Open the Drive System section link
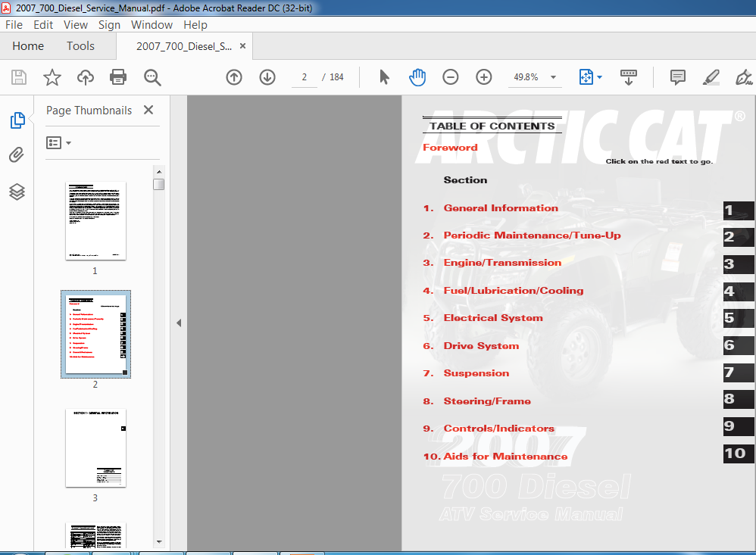This screenshot has height=555, width=756. 481,346
